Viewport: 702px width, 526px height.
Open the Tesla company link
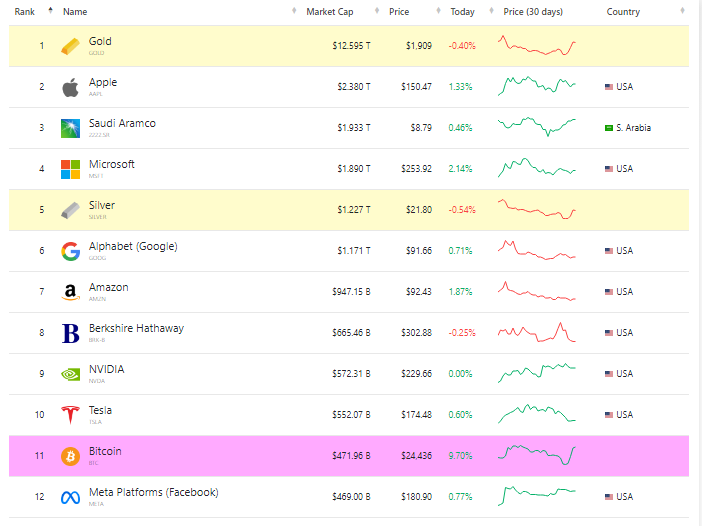[x=100, y=411]
